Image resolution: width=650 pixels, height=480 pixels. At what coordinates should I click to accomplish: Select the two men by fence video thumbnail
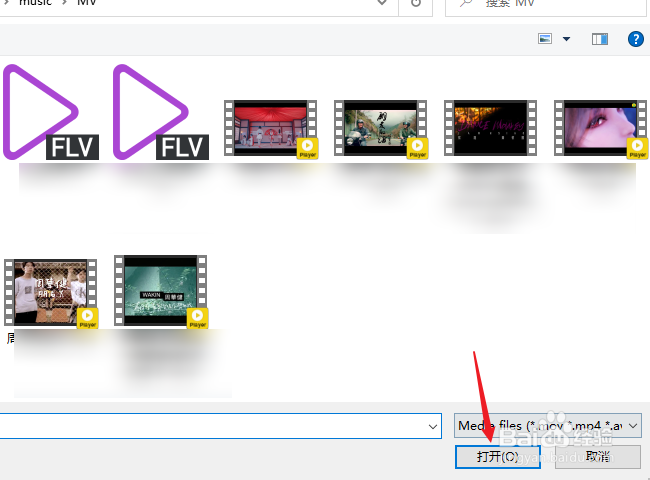tap(51, 293)
